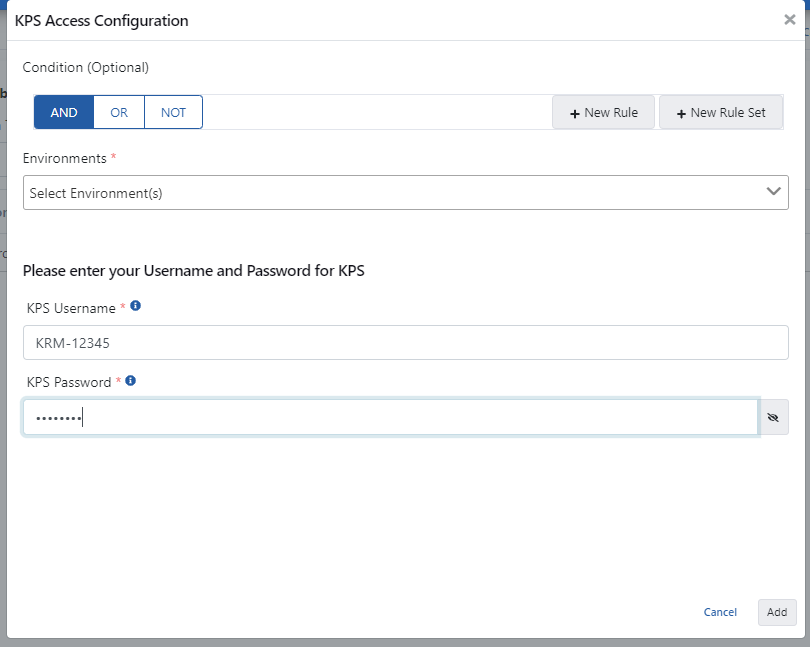Viewport: 810px width, 647px height.
Task: Click the info icon beside KPS Password
Action: click(131, 381)
